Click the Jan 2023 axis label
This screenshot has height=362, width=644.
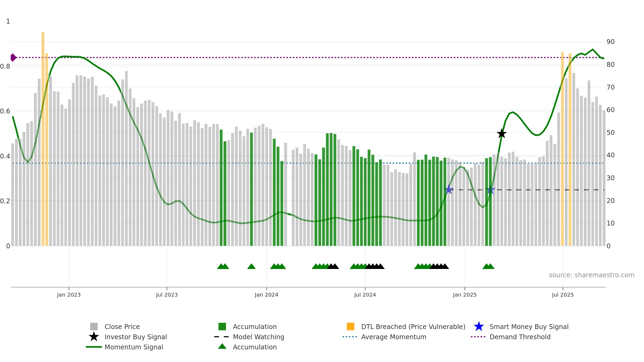(69, 295)
